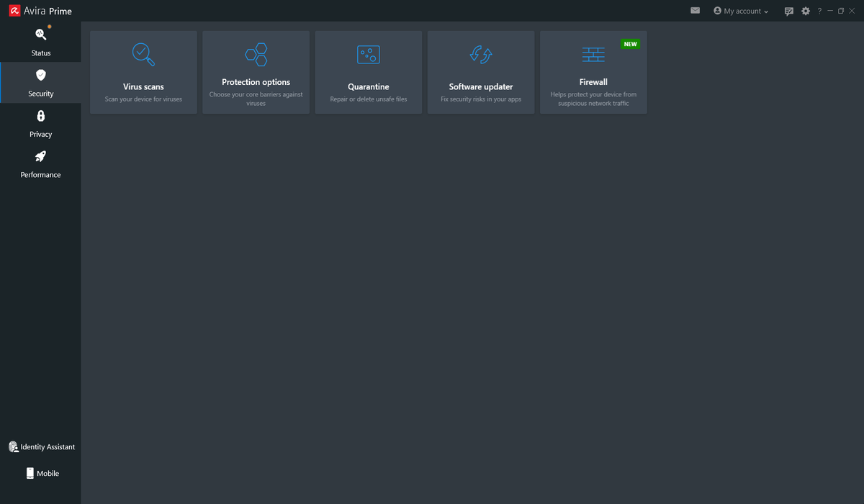Click the feedback icon in the title bar
The height and width of the screenshot is (504, 864).
click(788, 11)
